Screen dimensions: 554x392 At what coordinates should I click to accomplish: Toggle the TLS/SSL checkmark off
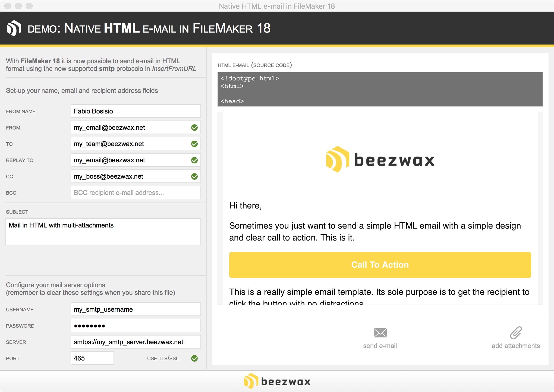pos(194,358)
